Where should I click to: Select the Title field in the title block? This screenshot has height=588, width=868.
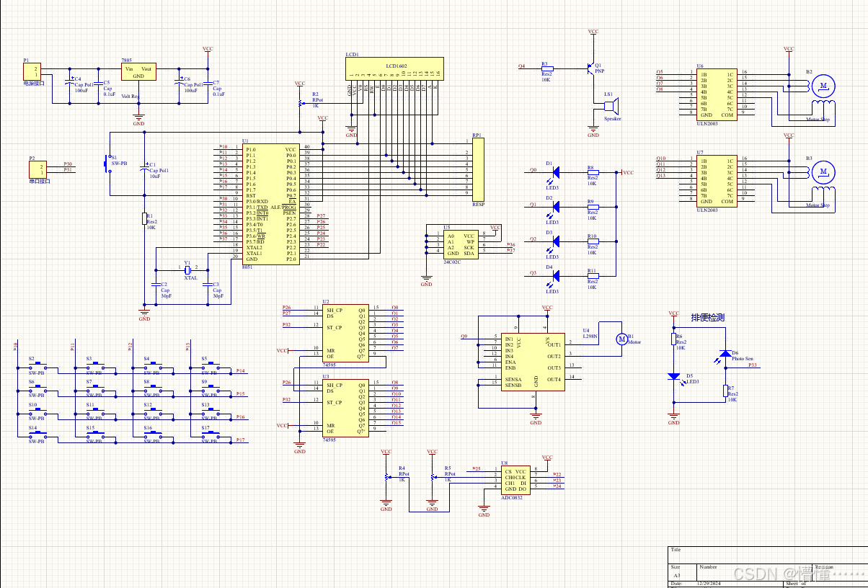766,554
